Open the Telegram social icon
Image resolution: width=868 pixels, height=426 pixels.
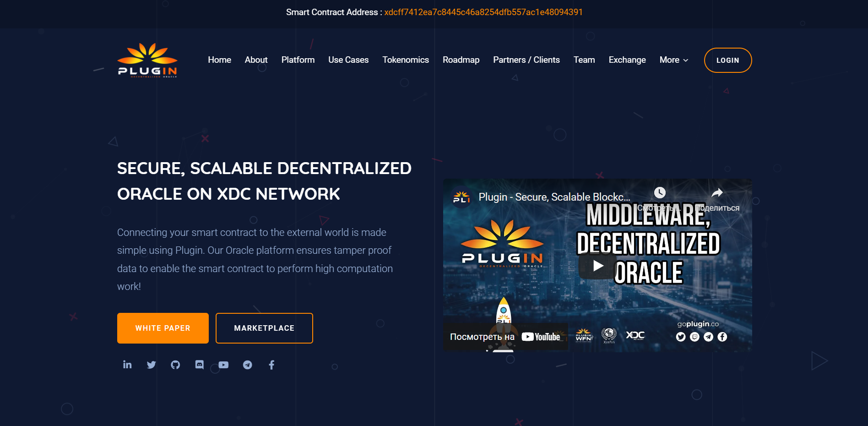248,365
